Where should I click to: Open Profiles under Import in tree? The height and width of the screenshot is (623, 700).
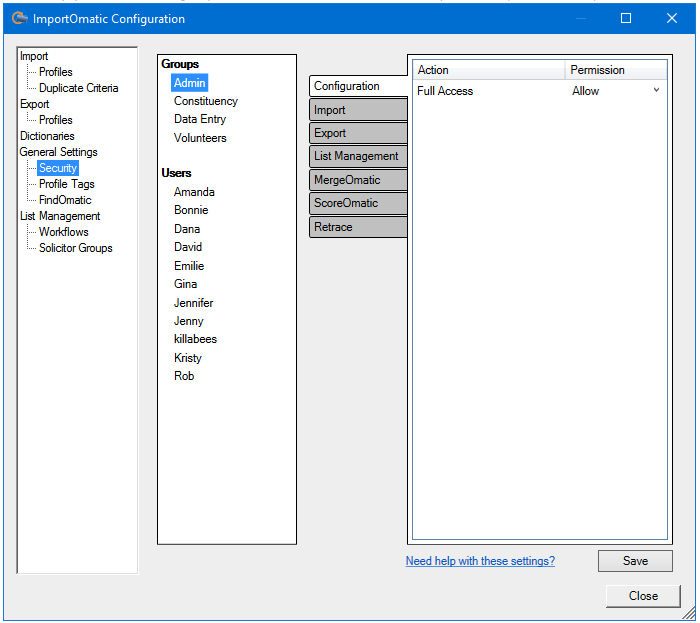click(x=55, y=72)
